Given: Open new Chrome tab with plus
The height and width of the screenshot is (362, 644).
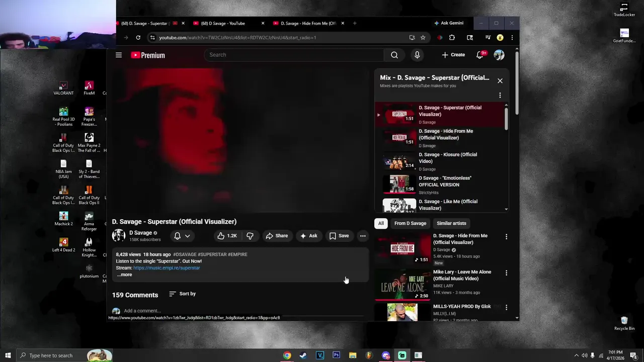Looking at the screenshot, I should click(x=355, y=23).
